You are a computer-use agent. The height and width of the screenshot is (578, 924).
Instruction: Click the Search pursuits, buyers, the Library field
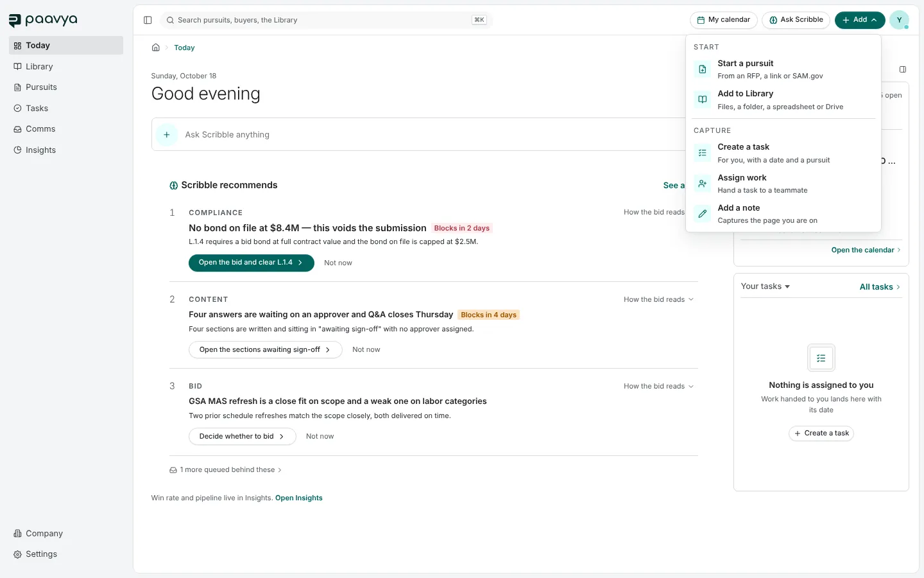326,20
